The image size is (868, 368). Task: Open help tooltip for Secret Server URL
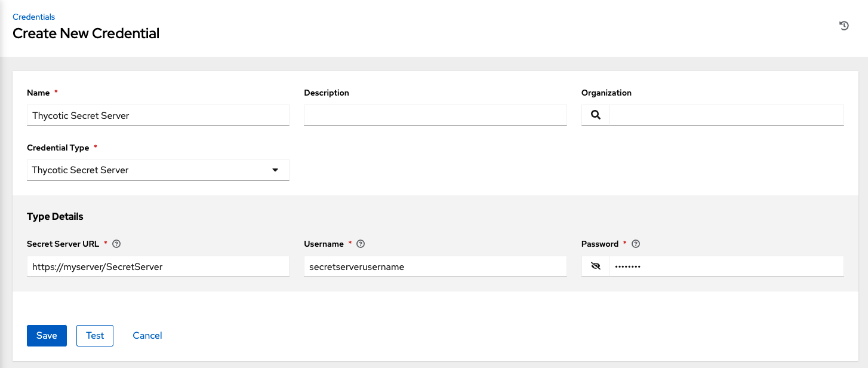click(116, 244)
